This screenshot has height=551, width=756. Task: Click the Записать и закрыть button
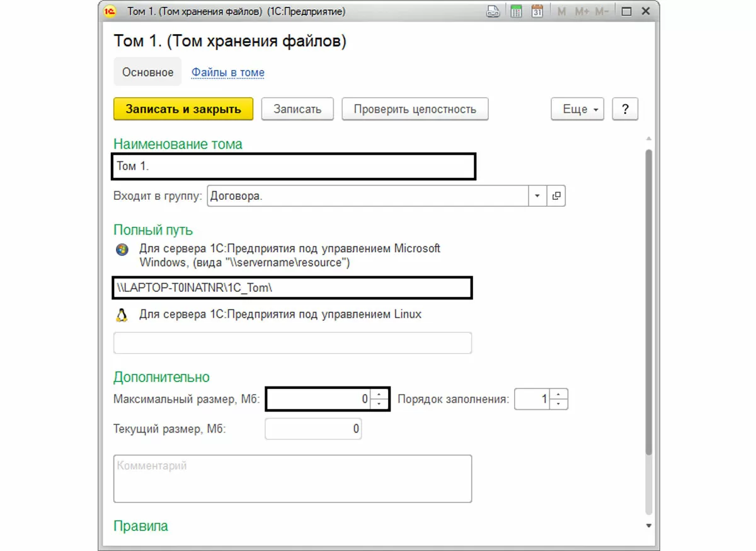183,109
